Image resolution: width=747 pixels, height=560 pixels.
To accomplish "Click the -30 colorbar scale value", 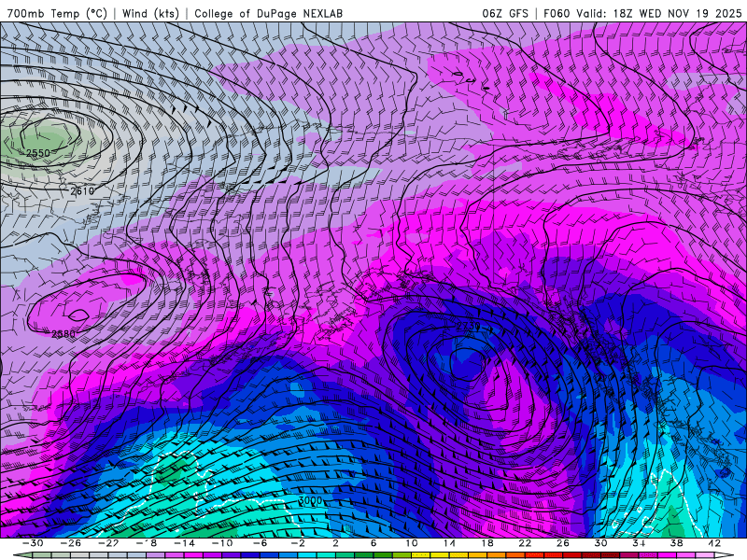I will pyautogui.click(x=33, y=543).
